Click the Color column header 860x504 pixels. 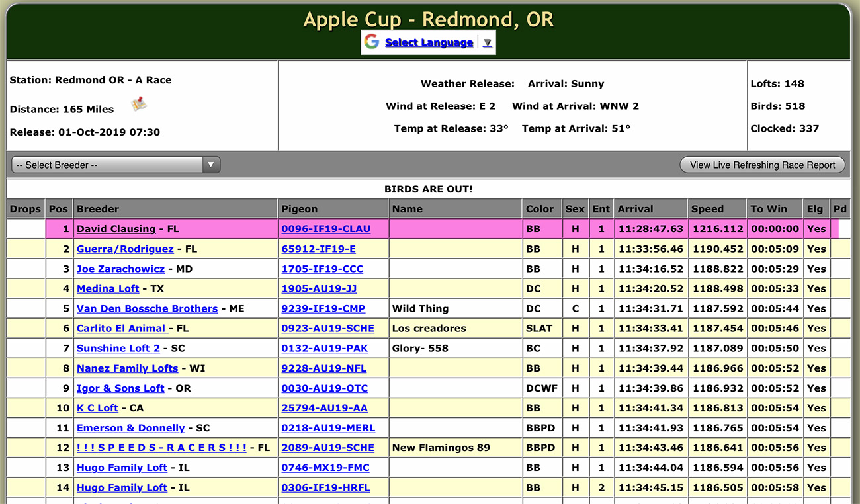coord(542,209)
